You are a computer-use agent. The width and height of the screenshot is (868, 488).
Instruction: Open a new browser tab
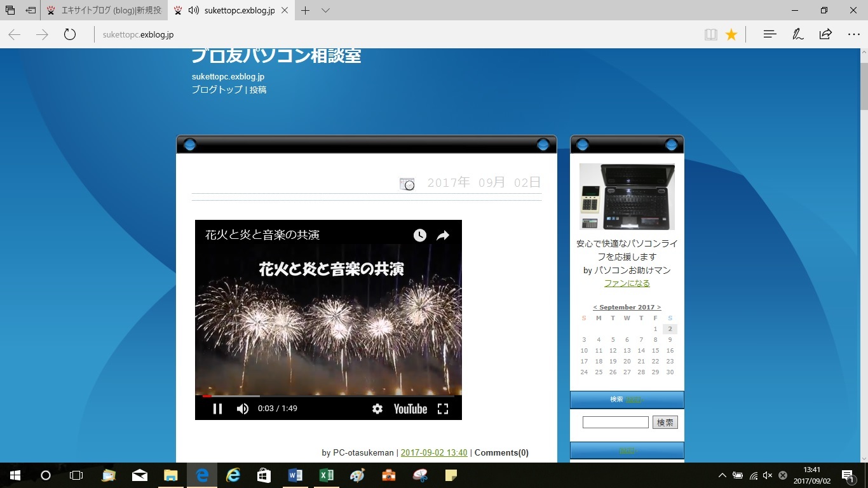[305, 10]
